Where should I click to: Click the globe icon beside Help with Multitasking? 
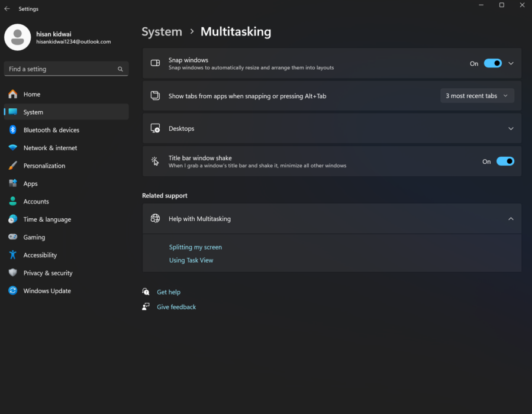pyautogui.click(x=155, y=218)
